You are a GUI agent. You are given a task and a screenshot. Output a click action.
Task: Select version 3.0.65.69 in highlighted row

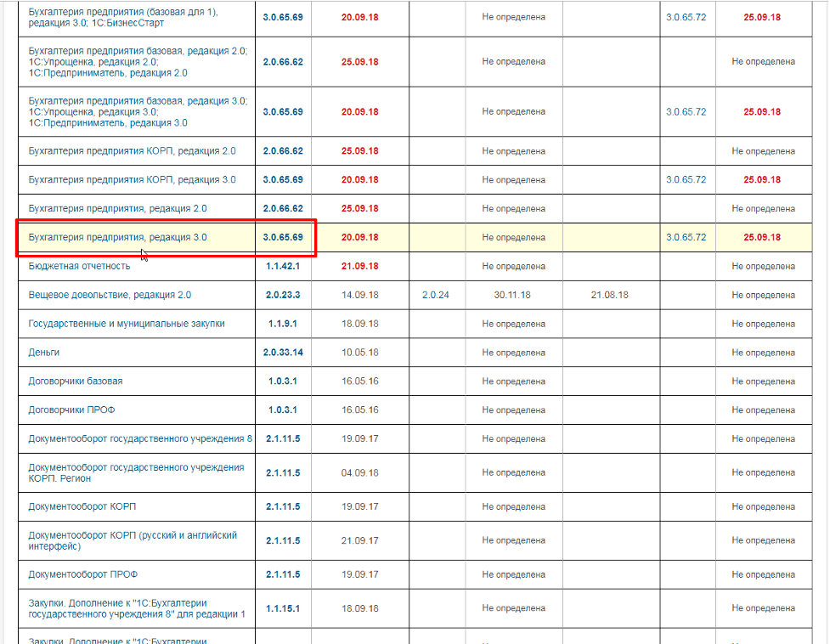[284, 237]
